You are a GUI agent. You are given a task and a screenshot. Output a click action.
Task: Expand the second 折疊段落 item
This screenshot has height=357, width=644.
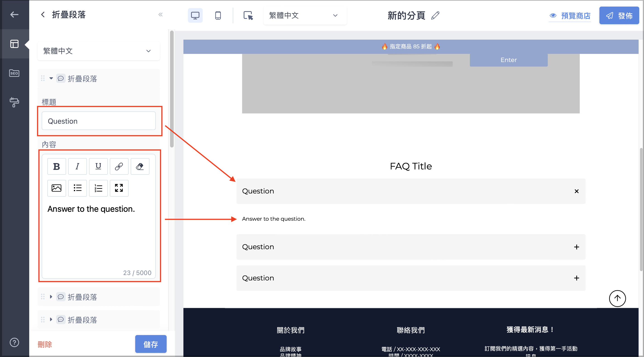pyautogui.click(x=99, y=297)
